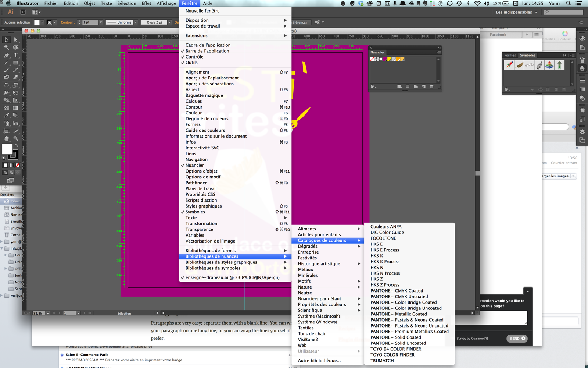
Task: Expand the Espace de travail submenu
Action: [x=235, y=26]
